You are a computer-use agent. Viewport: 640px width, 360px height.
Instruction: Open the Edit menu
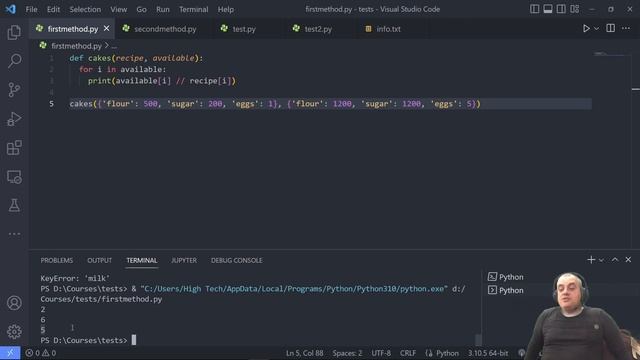[x=53, y=9]
